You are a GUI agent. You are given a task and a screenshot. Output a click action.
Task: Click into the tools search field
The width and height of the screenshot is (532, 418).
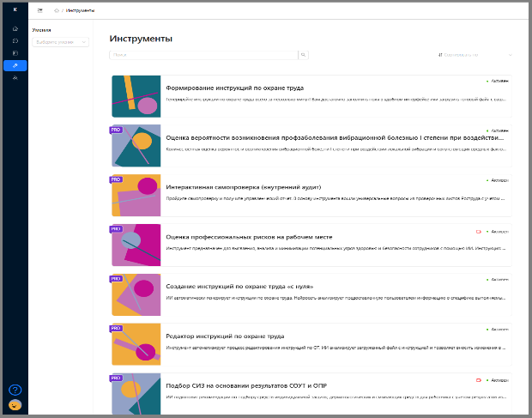click(x=203, y=55)
